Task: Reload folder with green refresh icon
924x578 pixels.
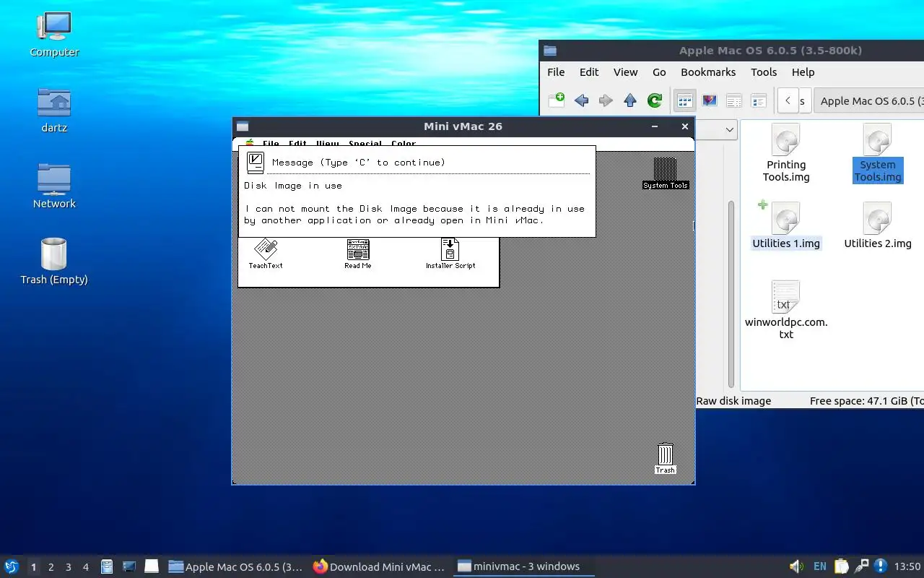Action: [655, 100]
